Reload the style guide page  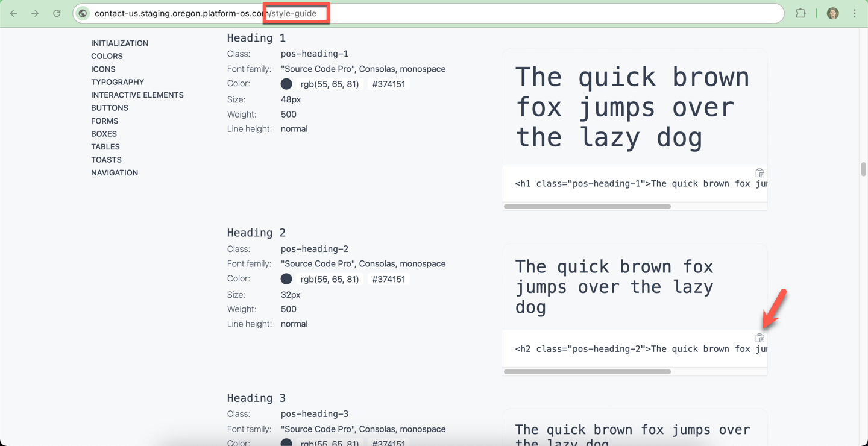(57, 13)
